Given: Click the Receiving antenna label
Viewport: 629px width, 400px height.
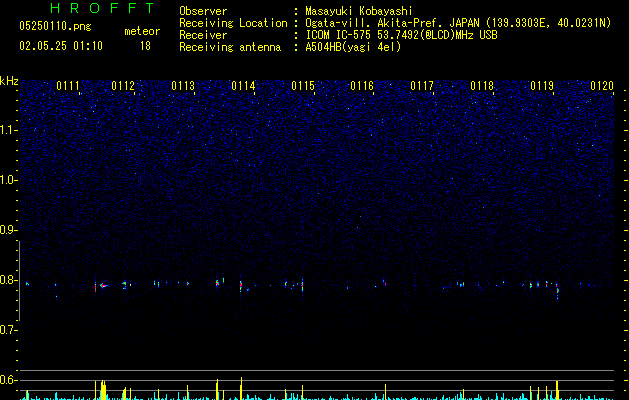Looking at the screenshot, I should pyautogui.click(x=230, y=47).
